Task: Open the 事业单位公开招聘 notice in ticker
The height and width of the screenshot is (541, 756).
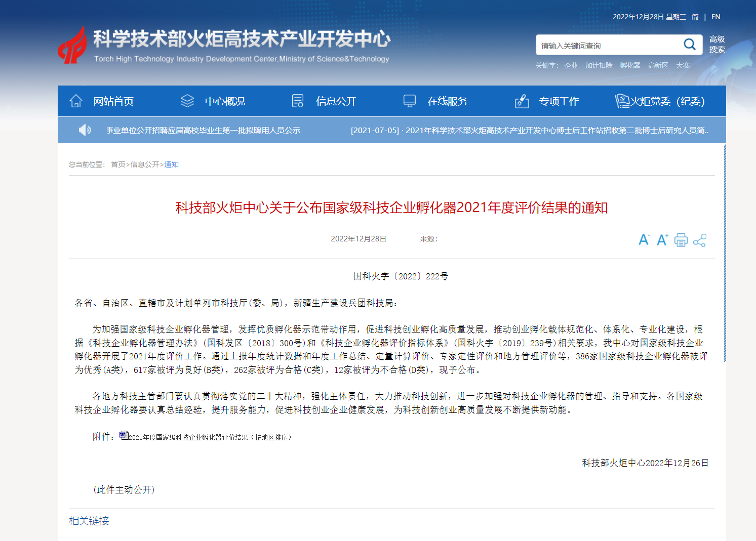Action: click(204, 130)
